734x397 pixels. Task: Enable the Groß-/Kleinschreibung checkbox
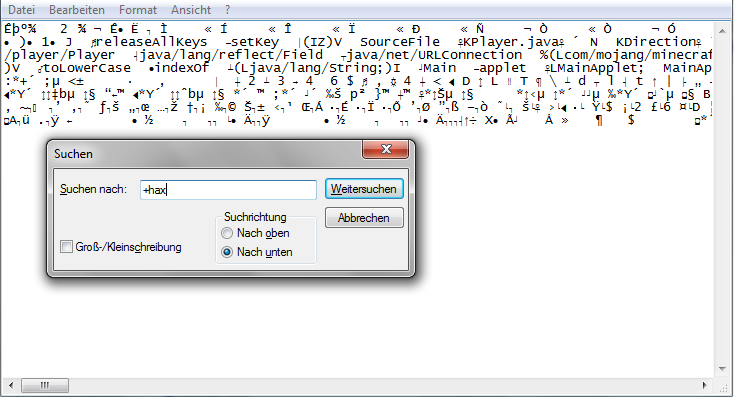pyautogui.click(x=66, y=247)
